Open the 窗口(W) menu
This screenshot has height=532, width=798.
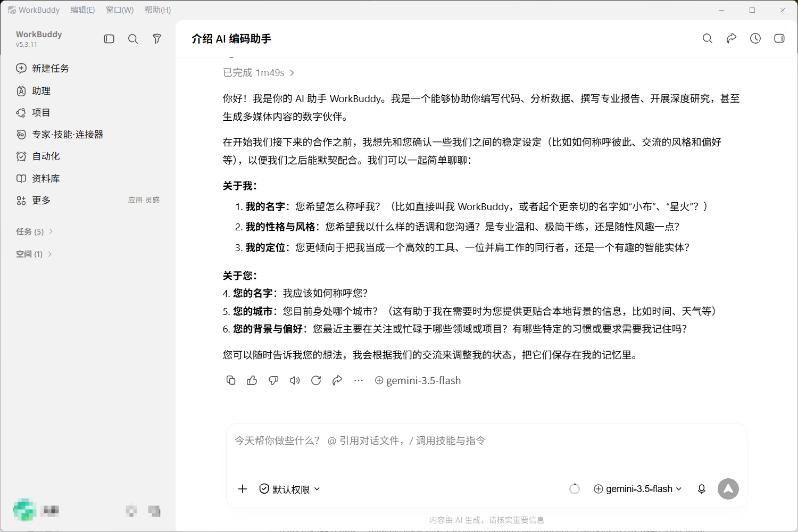pyautogui.click(x=120, y=10)
